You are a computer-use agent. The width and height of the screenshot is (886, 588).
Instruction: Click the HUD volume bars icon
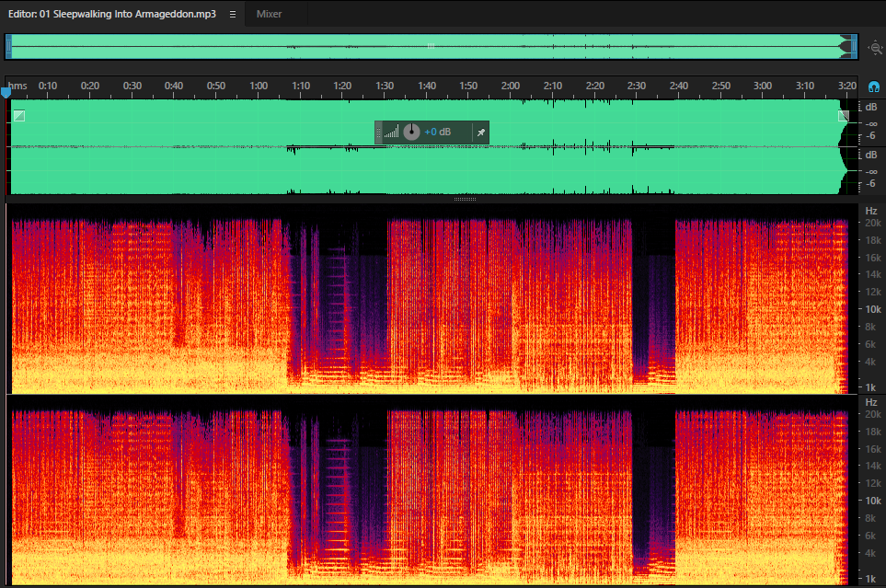[391, 133]
